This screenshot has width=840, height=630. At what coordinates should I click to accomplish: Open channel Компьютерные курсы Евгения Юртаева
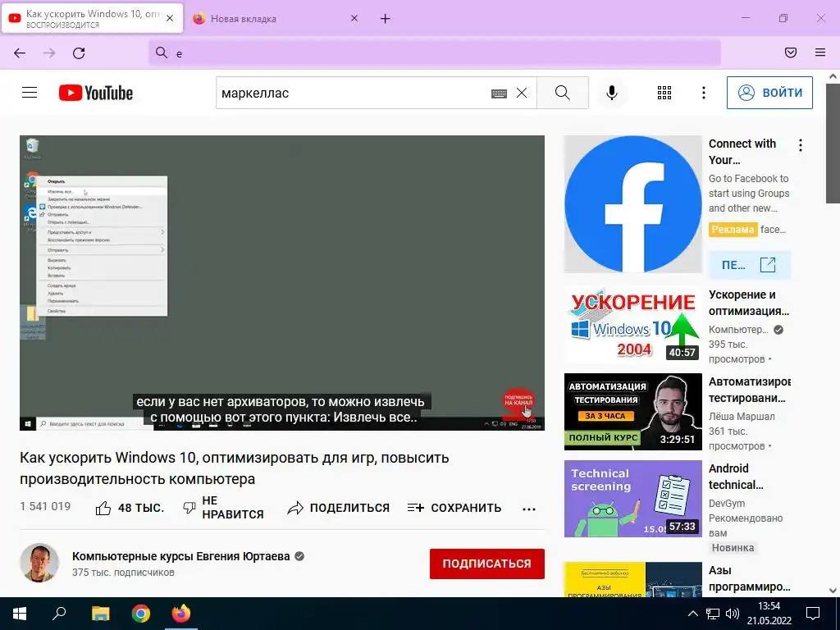pos(181,556)
